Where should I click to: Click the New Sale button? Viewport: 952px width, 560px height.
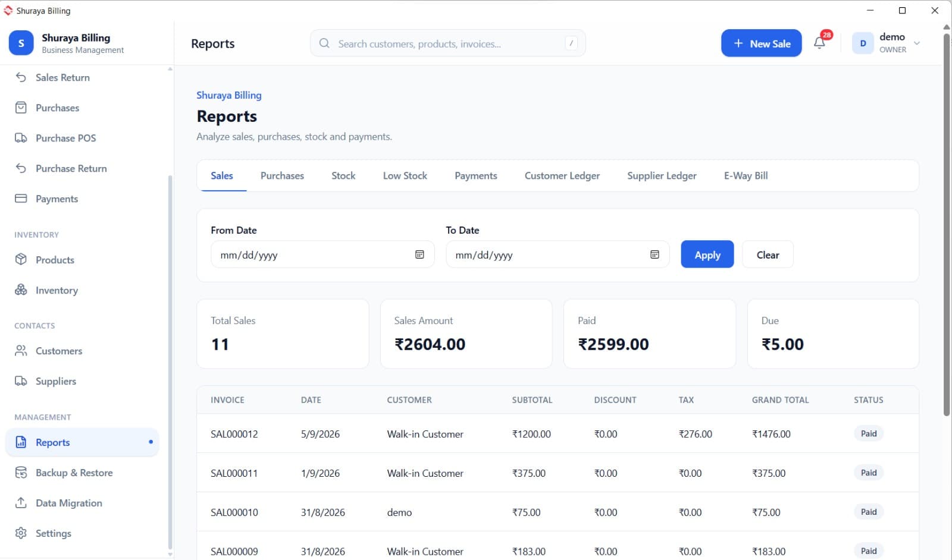762,43
